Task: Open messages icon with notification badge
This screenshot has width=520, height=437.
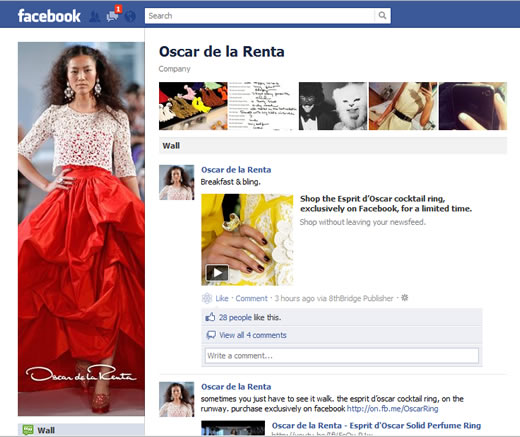Action: 113,16
